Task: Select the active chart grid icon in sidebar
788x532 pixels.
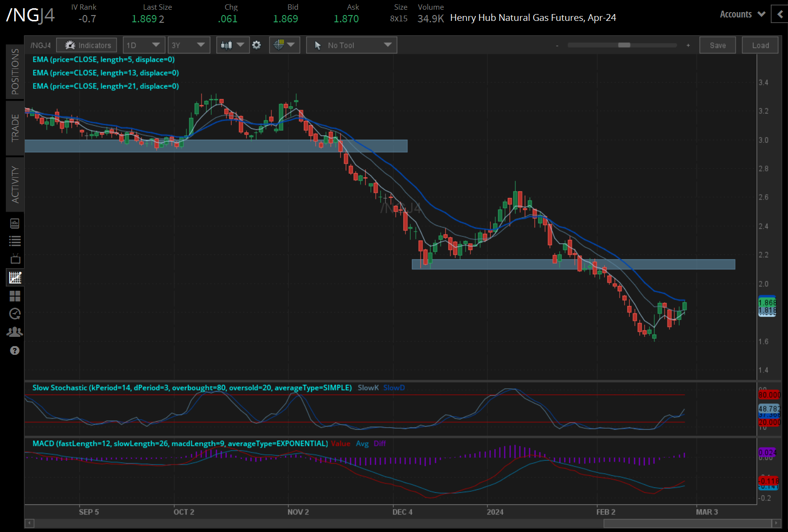Action: (15, 278)
